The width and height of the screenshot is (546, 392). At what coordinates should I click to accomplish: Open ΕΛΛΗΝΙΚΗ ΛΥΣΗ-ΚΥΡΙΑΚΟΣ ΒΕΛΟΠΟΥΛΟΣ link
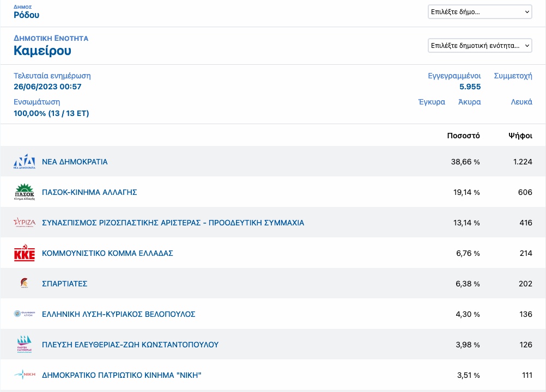click(118, 314)
